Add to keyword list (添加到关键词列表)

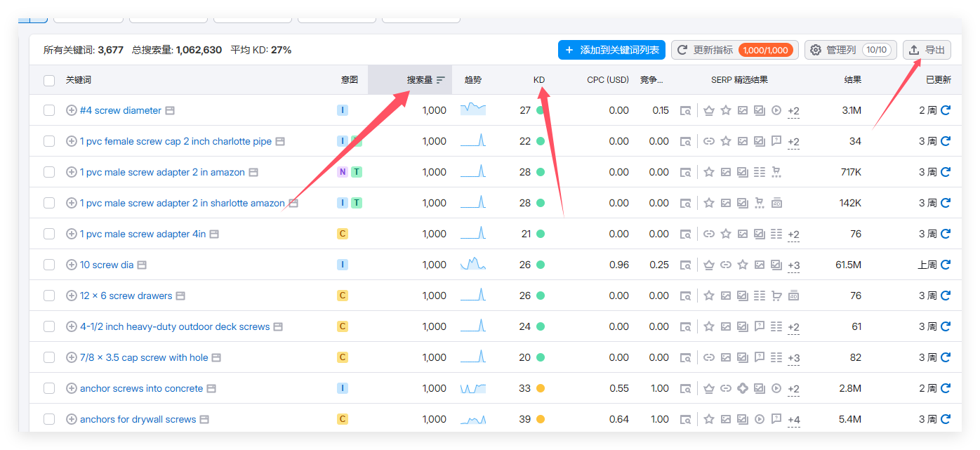[x=611, y=50]
